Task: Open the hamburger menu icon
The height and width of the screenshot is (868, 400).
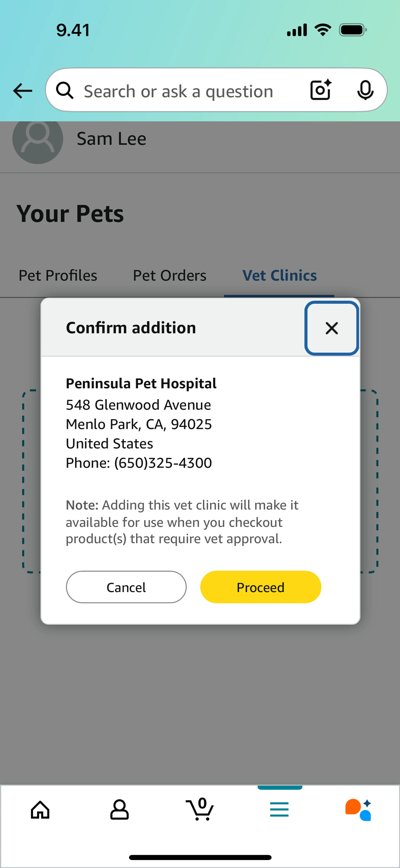Action: click(279, 810)
